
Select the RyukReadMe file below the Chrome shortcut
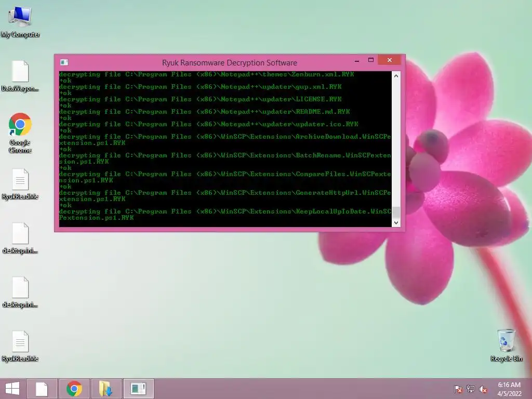click(x=20, y=184)
